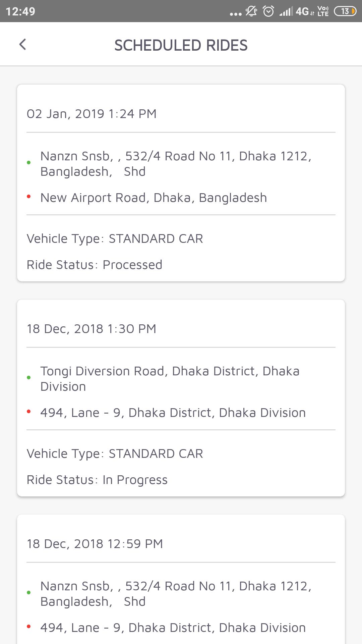Tap first card's Vehicle Type: STANDARD CAR
This screenshot has width=362, height=644.
115,238
